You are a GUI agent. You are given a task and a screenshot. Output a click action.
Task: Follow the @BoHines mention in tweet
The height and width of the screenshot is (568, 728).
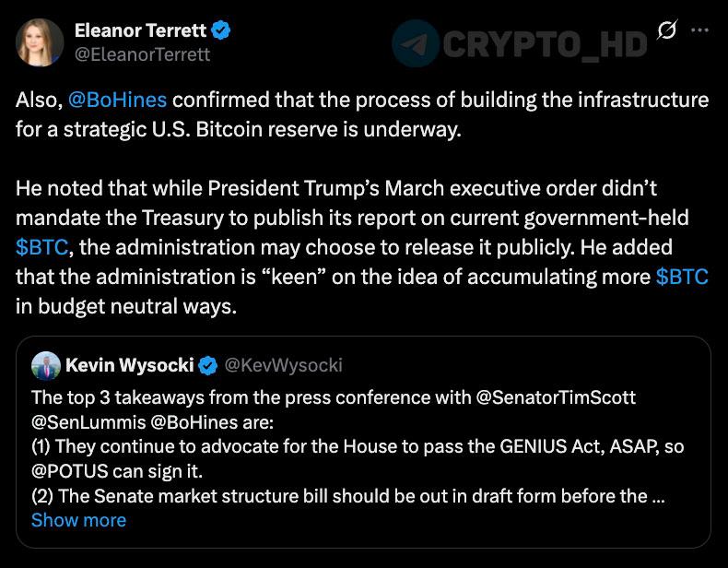[x=117, y=100]
